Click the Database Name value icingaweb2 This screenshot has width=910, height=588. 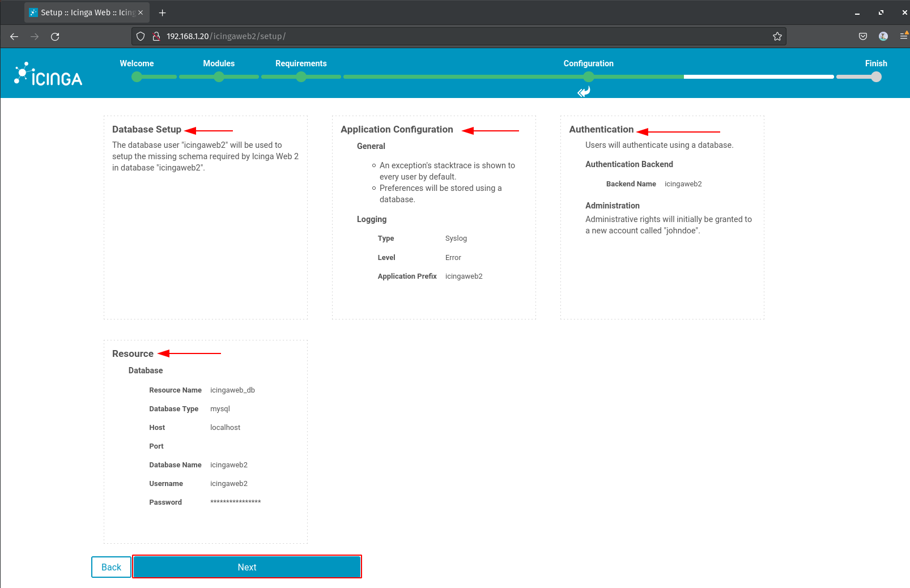(x=229, y=465)
